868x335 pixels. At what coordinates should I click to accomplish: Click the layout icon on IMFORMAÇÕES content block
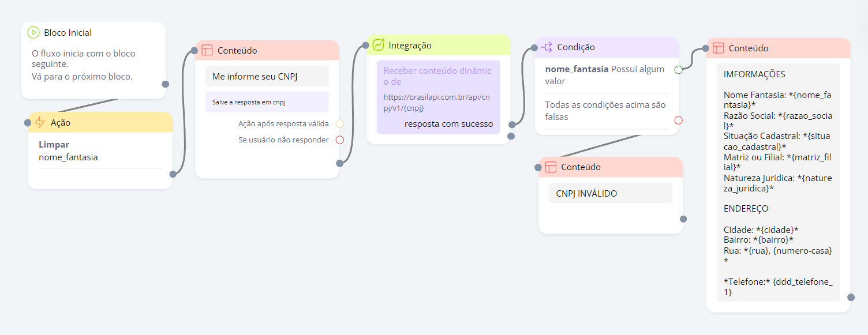coord(719,48)
